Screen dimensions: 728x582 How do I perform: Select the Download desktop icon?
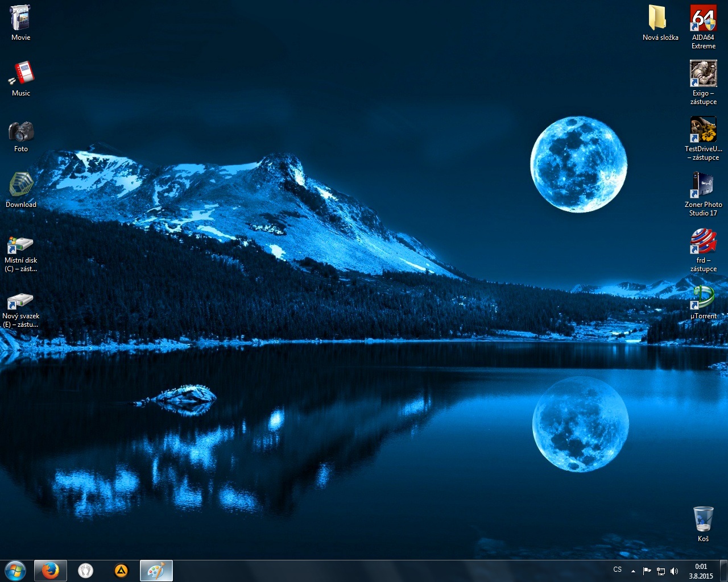tap(21, 190)
